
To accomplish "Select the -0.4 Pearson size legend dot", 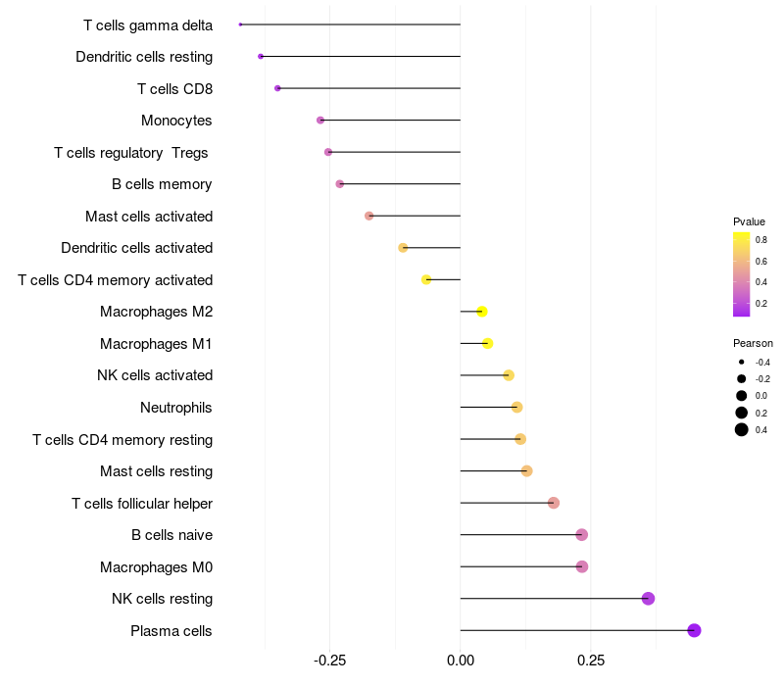I will [x=742, y=362].
